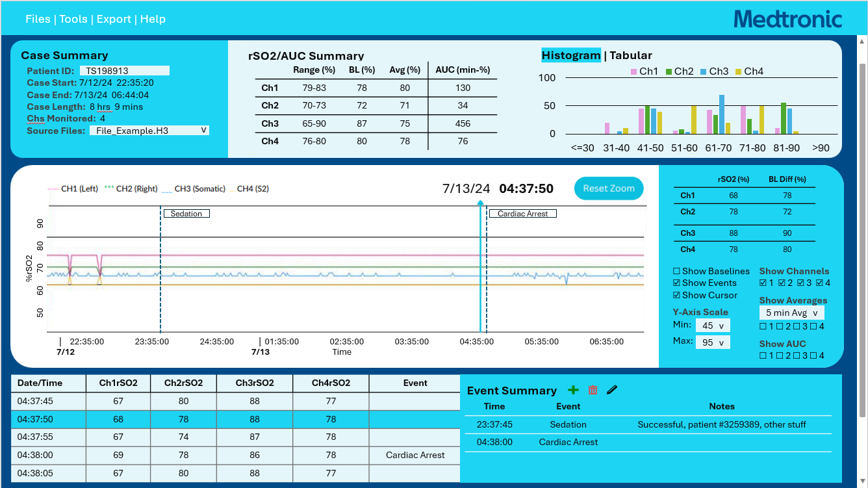The width and height of the screenshot is (868, 488).
Task: Enable the Show Baselines checkbox
Action: [676, 271]
